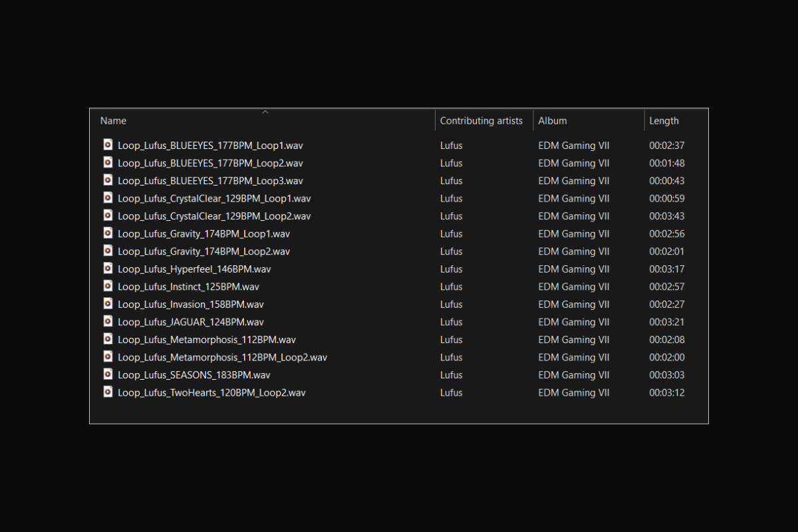Sort by the Album column header
The image size is (798, 532).
click(x=553, y=121)
